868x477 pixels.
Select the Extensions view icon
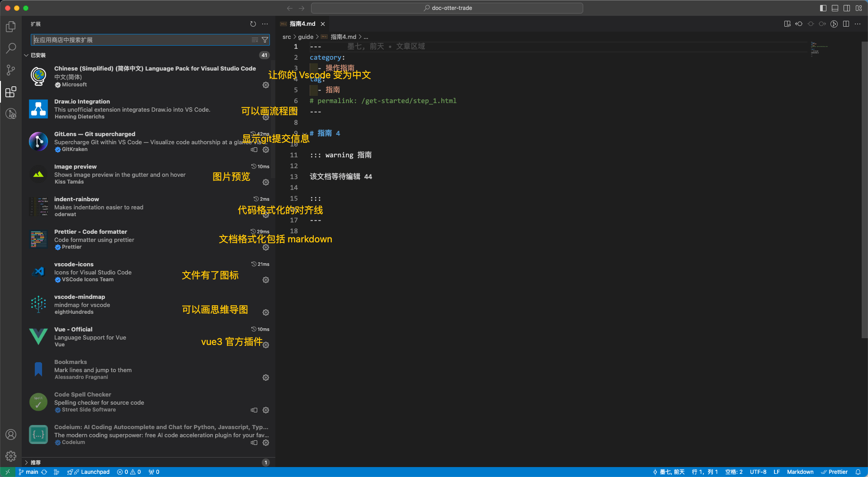tap(11, 92)
